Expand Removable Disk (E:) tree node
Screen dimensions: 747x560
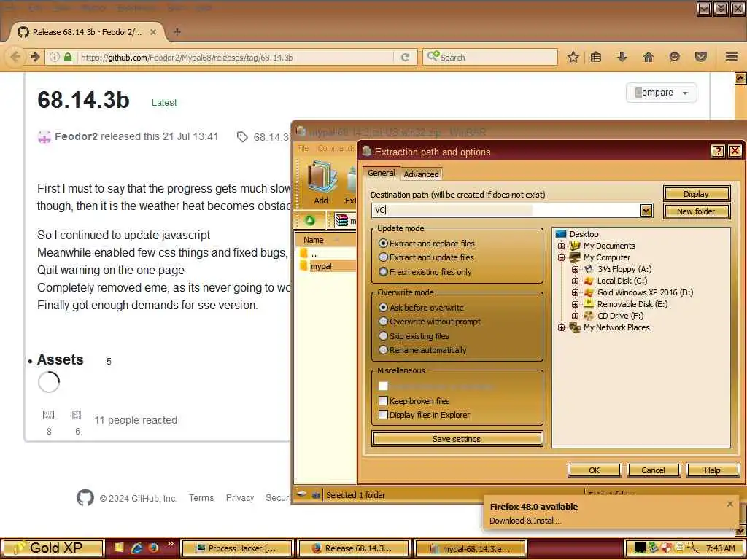[x=575, y=304]
